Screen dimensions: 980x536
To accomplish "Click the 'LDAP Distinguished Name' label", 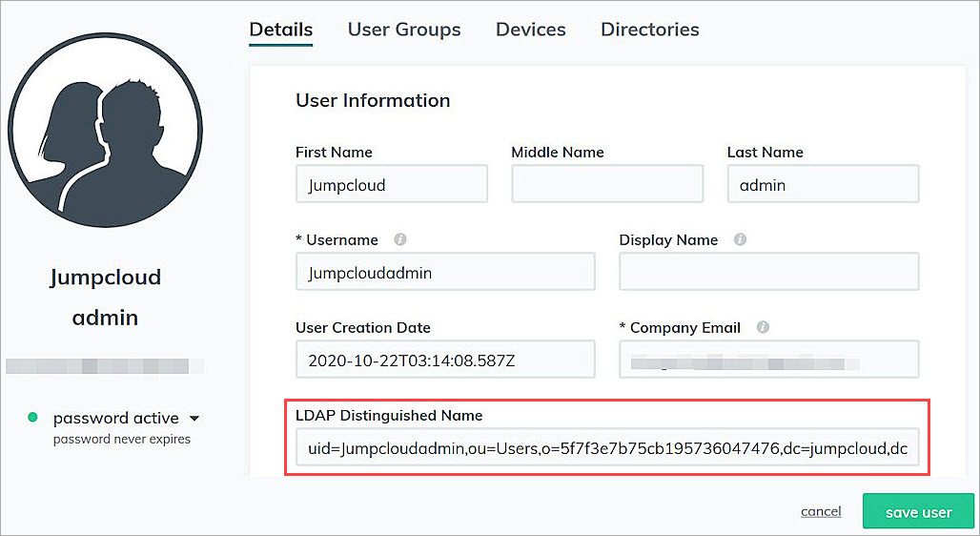I will point(389,415).
